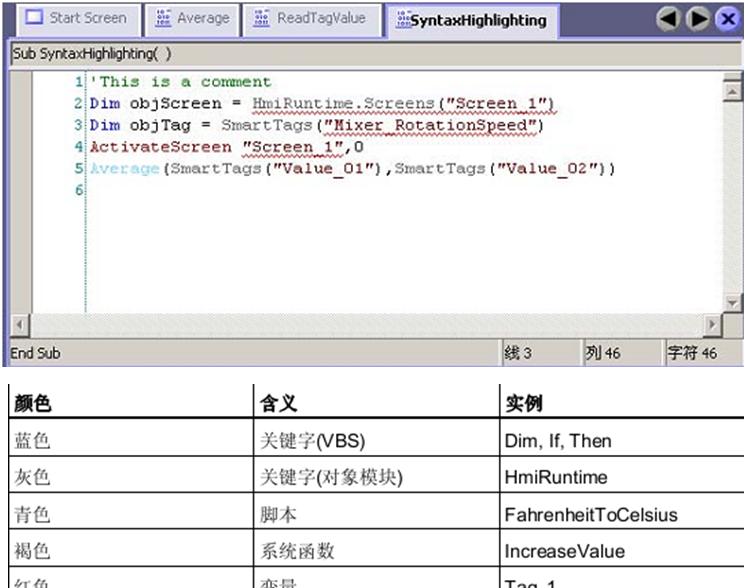Switch to the Start Screen tab
Screen dimensions: 745x588
(x=77, y=19)
